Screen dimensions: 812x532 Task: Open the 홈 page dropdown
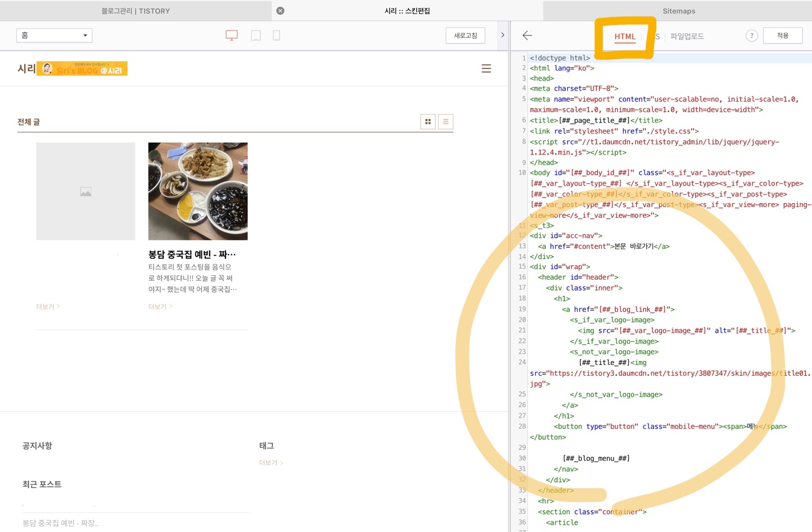pyautogui.click(x=54, y=35)
